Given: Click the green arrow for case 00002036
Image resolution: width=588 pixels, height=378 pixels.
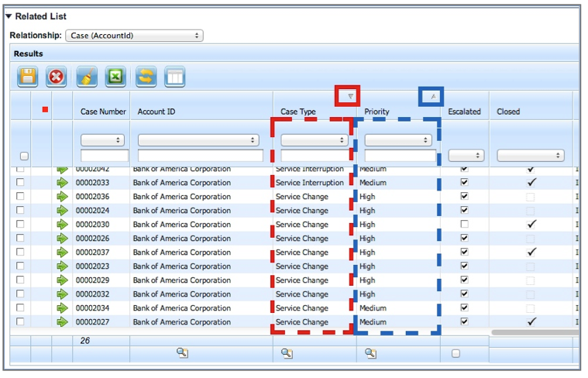Looking at the screenshot, I should (62, 197).
